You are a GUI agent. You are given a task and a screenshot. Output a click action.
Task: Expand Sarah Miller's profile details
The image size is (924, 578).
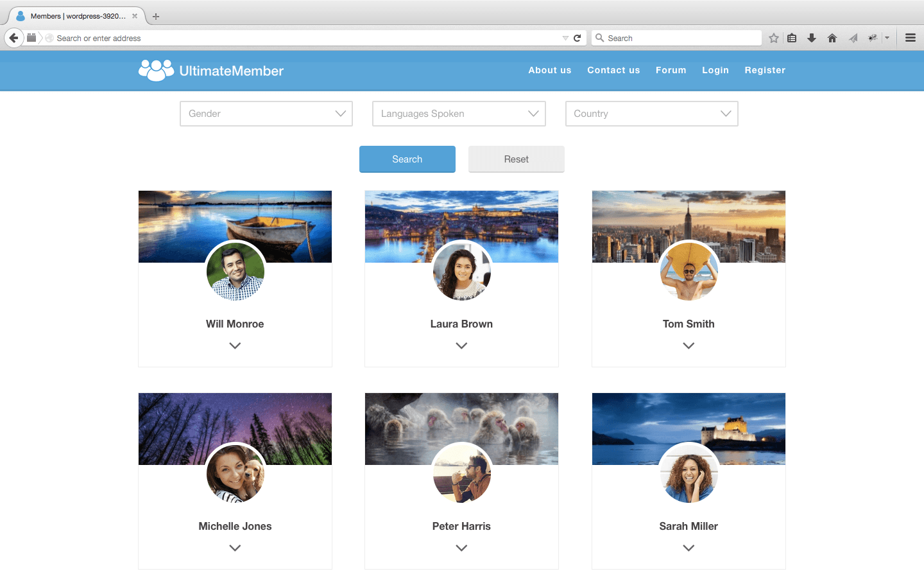(x=689, y=548)
